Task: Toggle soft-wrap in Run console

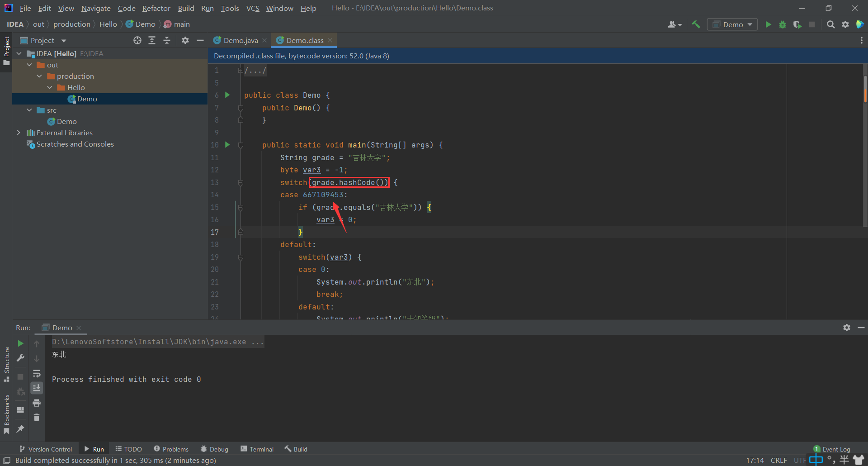Action: pyautogui.click(x=37, y=373)
